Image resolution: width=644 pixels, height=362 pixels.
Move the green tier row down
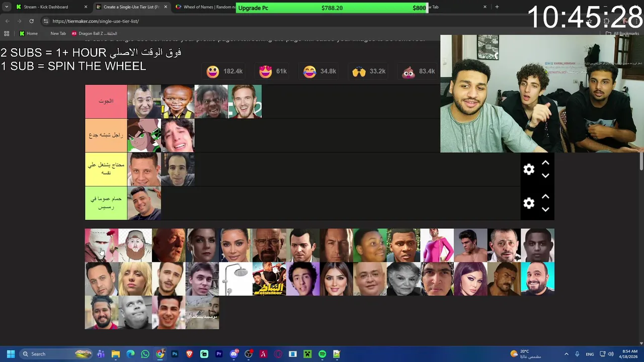545,209
